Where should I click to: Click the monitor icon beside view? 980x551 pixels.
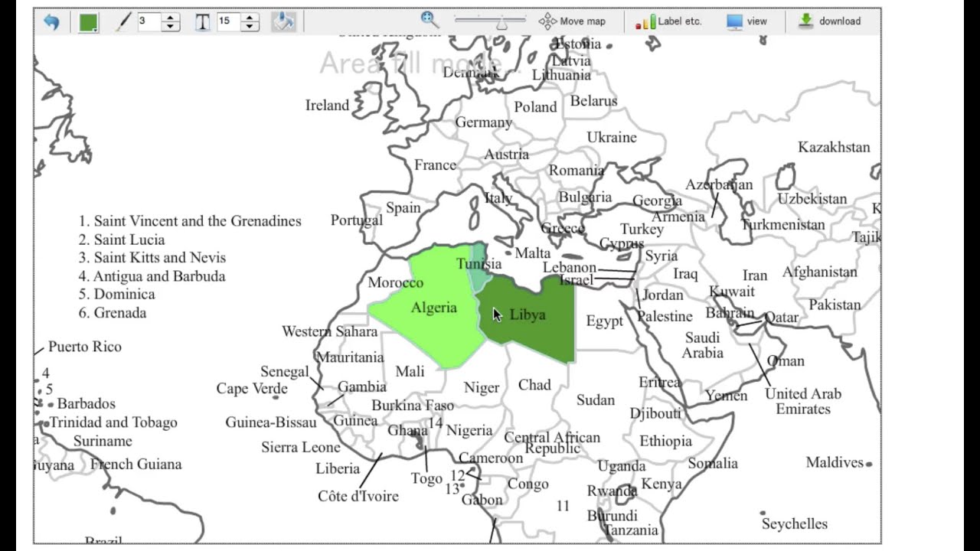pyautogui.click(x=735, y=21)
